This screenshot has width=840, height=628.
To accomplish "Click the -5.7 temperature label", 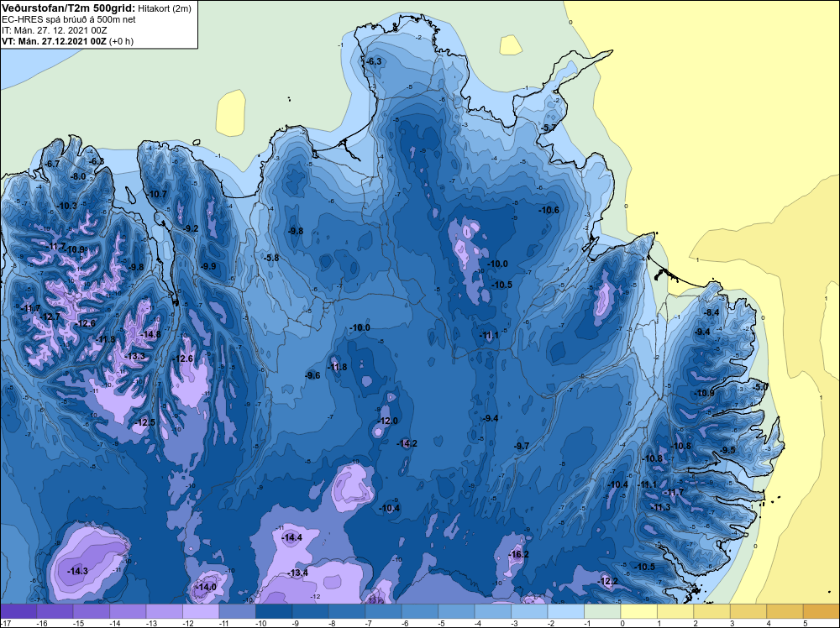I will coord(549,128).
